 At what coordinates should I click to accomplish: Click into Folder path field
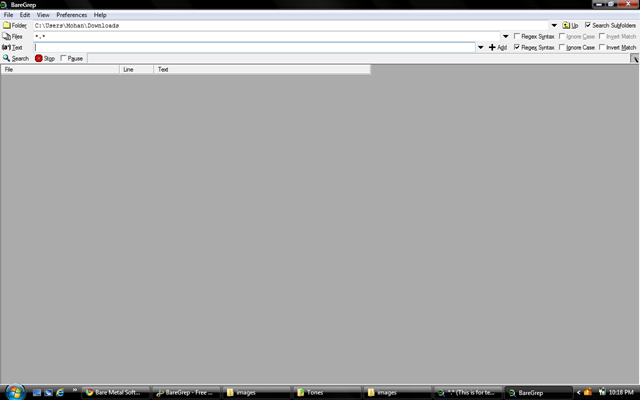[x=291, y=25]
